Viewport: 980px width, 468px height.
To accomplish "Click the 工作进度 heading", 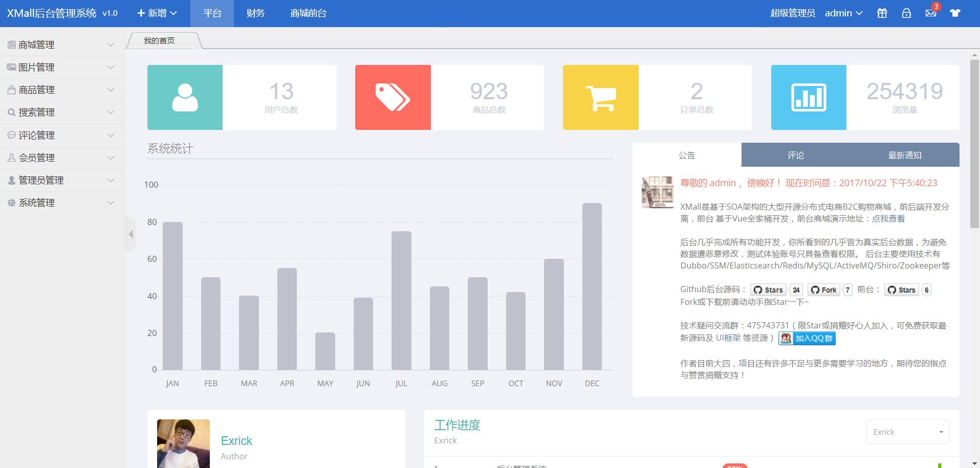I will click(x=457, y=425).
